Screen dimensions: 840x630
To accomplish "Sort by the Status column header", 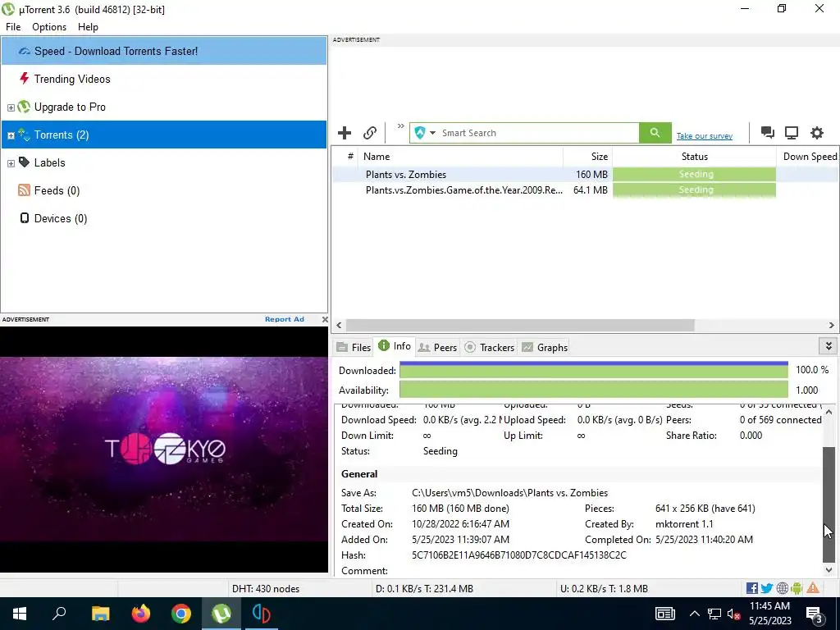I will click(694, 157).
